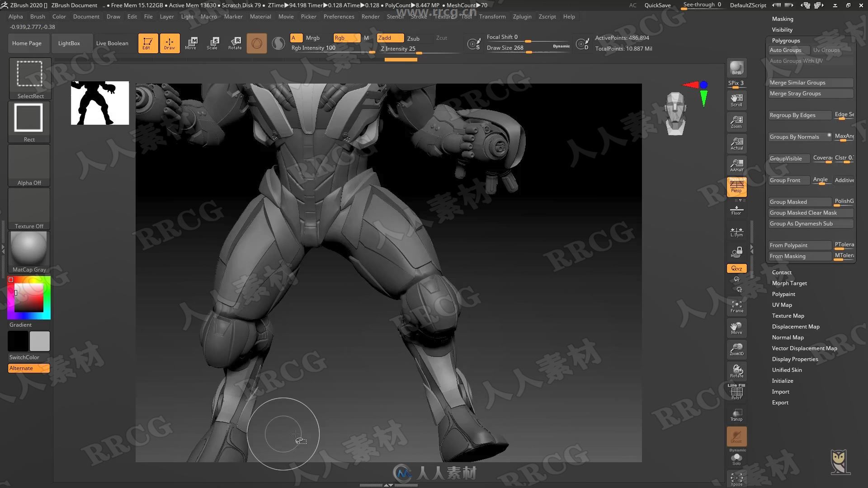Toggle the Mrgb channel button

[x=312, y=38]
